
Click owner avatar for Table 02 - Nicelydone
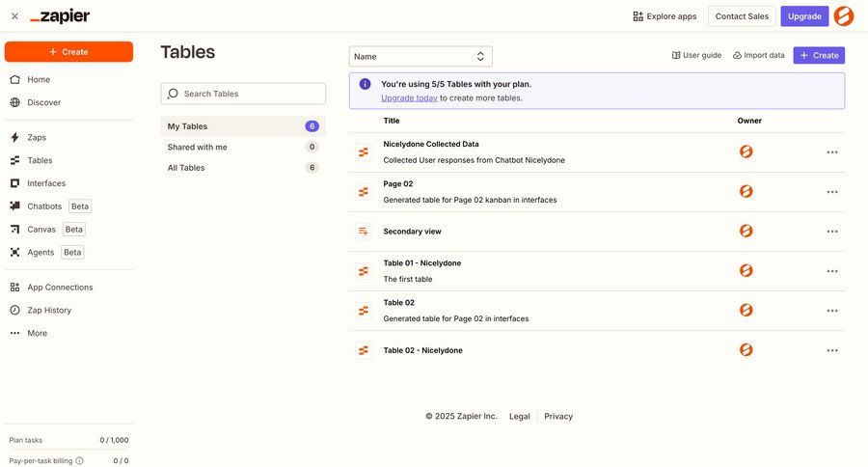pyautogui.click(x=746, y=349)
